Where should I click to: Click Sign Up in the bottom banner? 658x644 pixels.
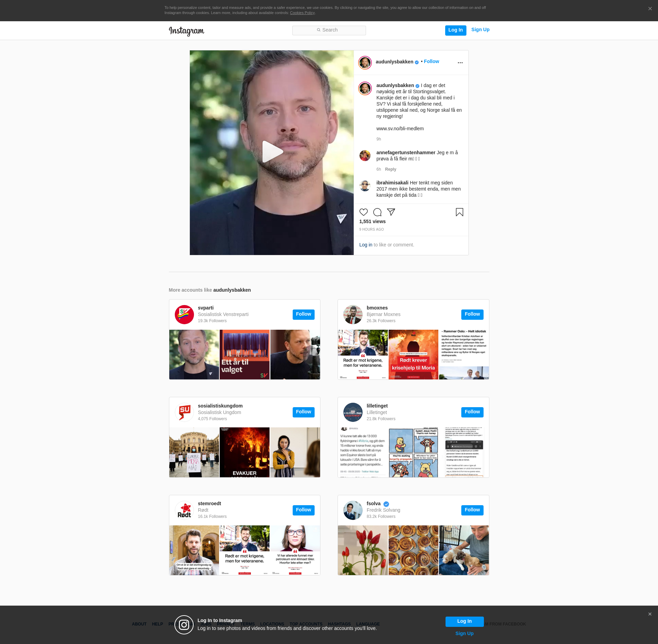point(464,633)
